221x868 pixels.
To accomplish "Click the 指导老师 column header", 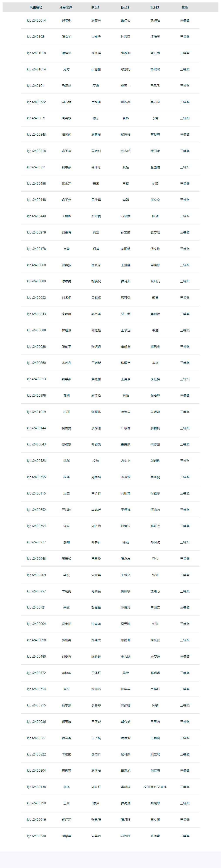I will pos(66,7).
